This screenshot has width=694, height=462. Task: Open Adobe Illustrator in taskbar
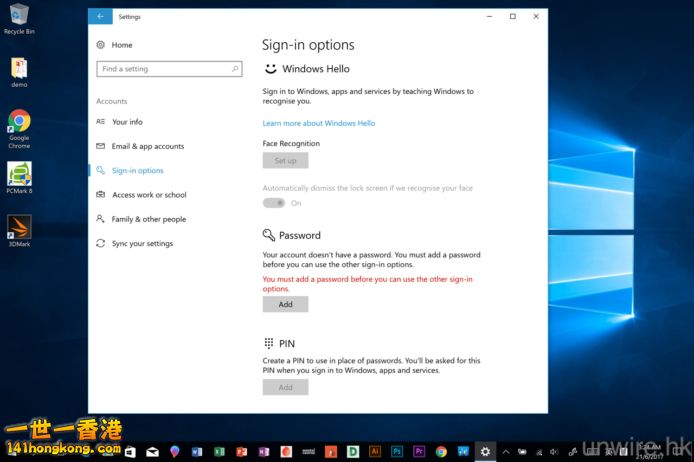[375, 451]
